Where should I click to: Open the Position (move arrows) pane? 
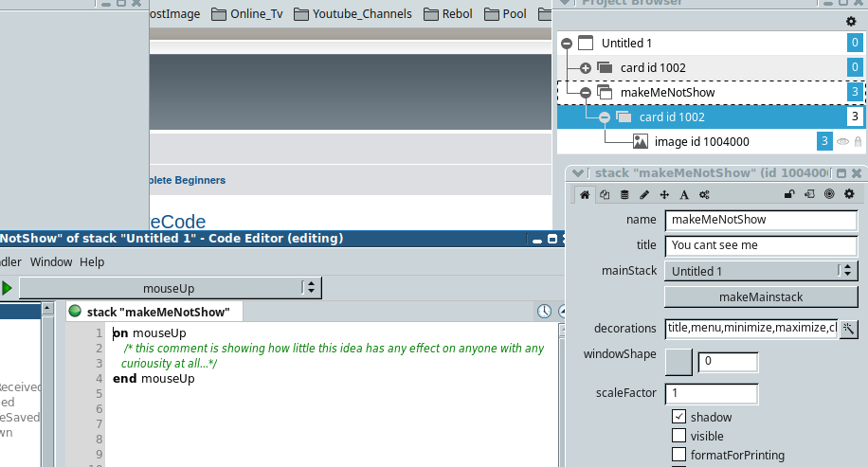click(x=664, y=194)
